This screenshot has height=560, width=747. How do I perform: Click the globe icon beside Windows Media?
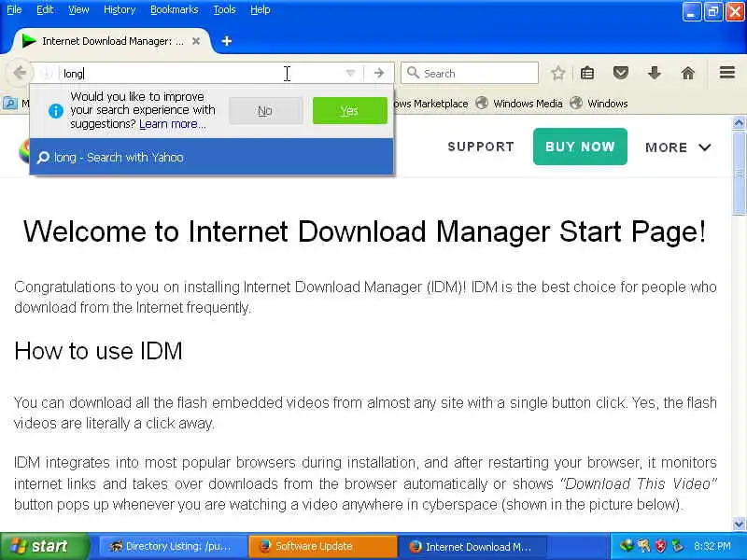pos(482,103)
